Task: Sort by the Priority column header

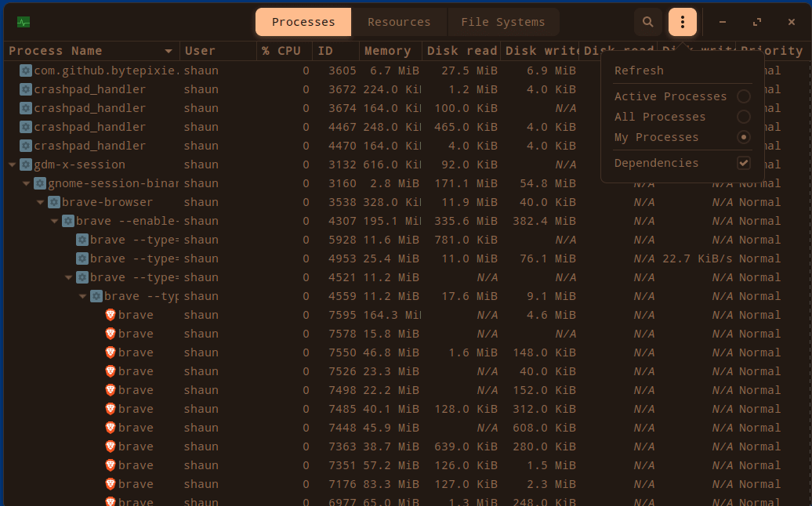Action: click(771, 51)
